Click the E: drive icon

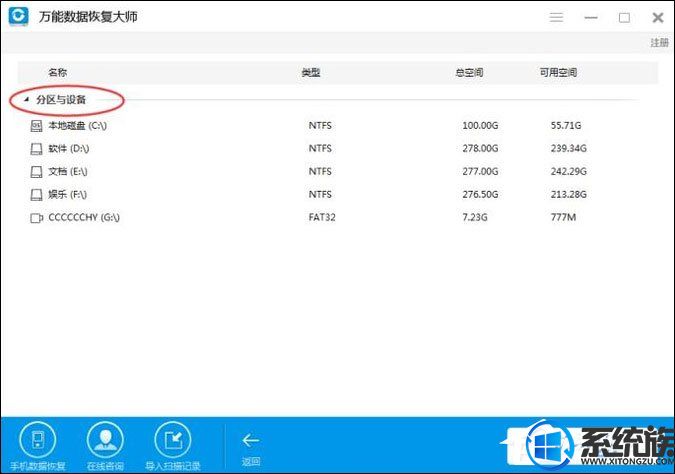click(36, 172)
